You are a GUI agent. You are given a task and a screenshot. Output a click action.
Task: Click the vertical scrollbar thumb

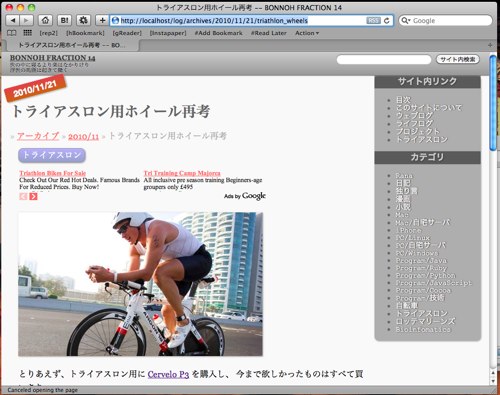coord(493,103)
